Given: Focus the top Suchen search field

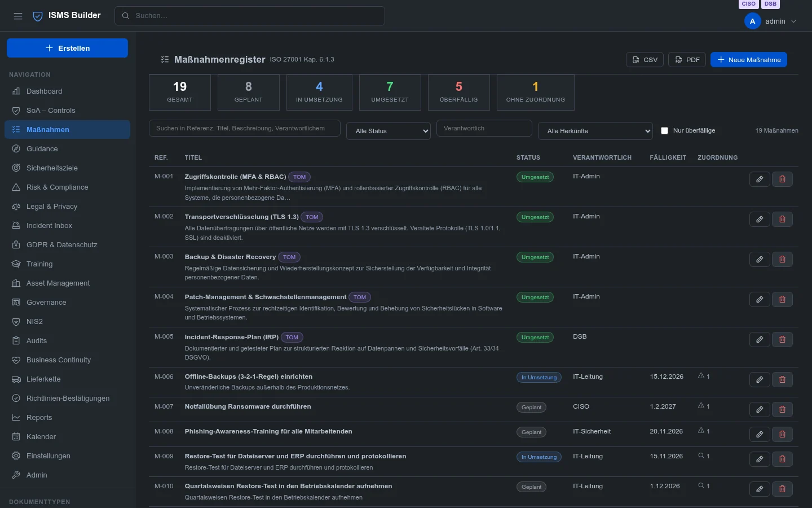Looking at the screenshot, I should [250, 16].
